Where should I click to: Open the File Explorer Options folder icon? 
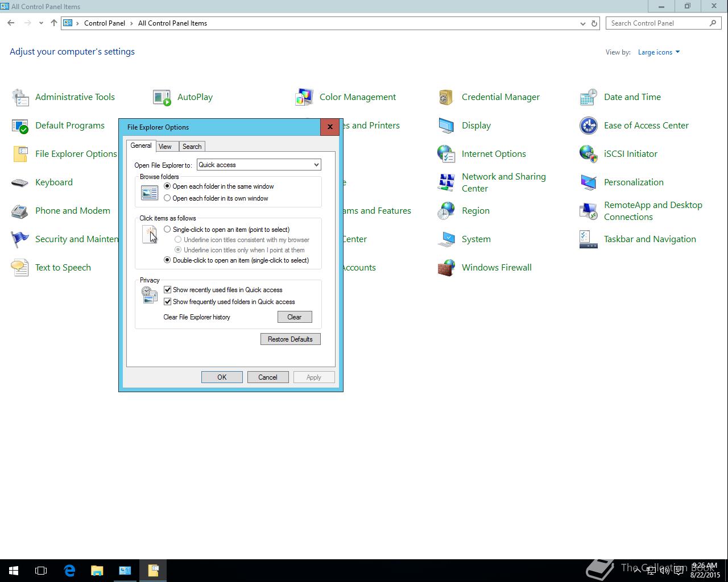tap(20, 154)
